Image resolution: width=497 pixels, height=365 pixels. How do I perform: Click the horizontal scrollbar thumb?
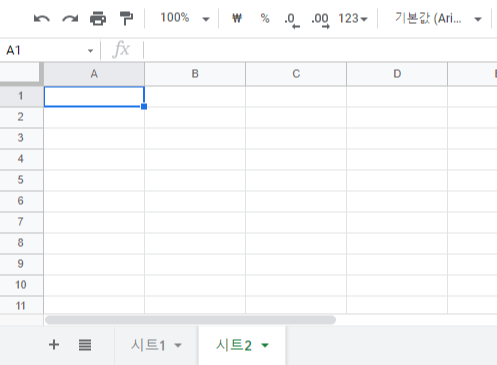[190, 320]
